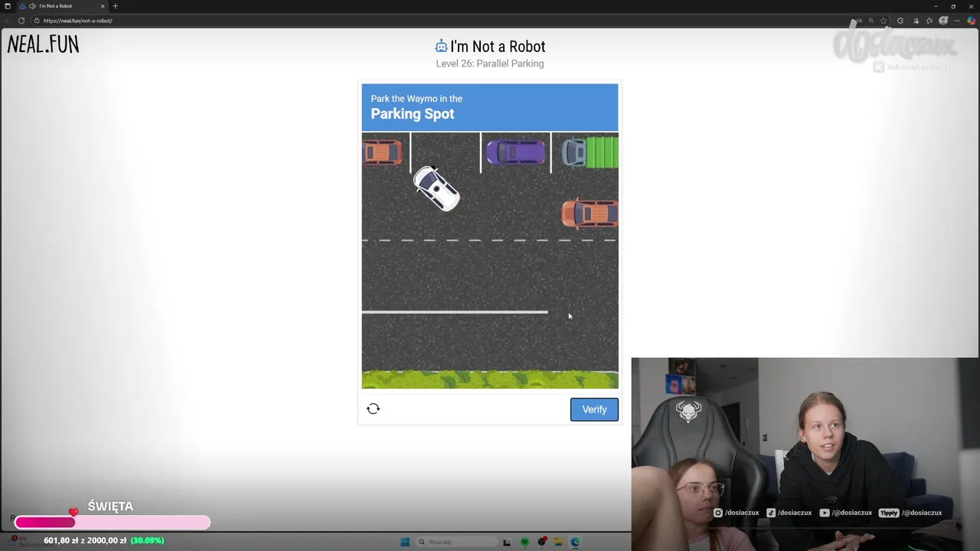Screen dimensions: 980x551
Task: Click the address bar URL
Action: [x=78, y=21]
